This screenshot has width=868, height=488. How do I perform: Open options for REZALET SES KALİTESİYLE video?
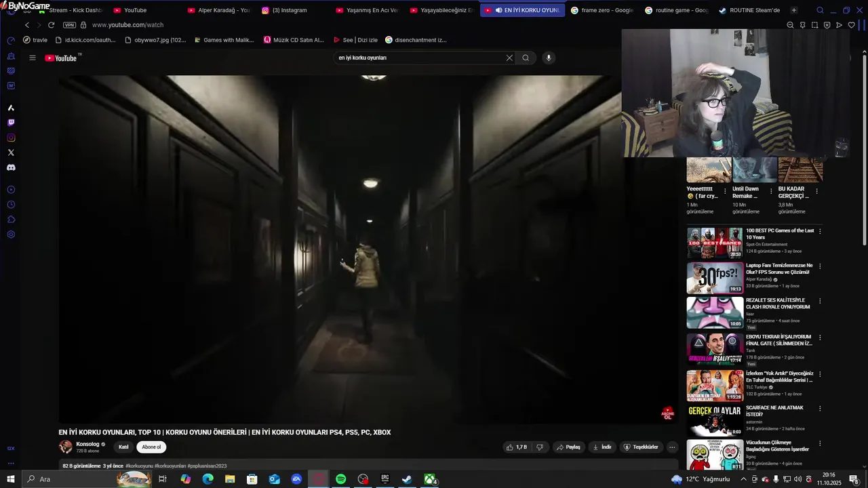coord(820,301)
